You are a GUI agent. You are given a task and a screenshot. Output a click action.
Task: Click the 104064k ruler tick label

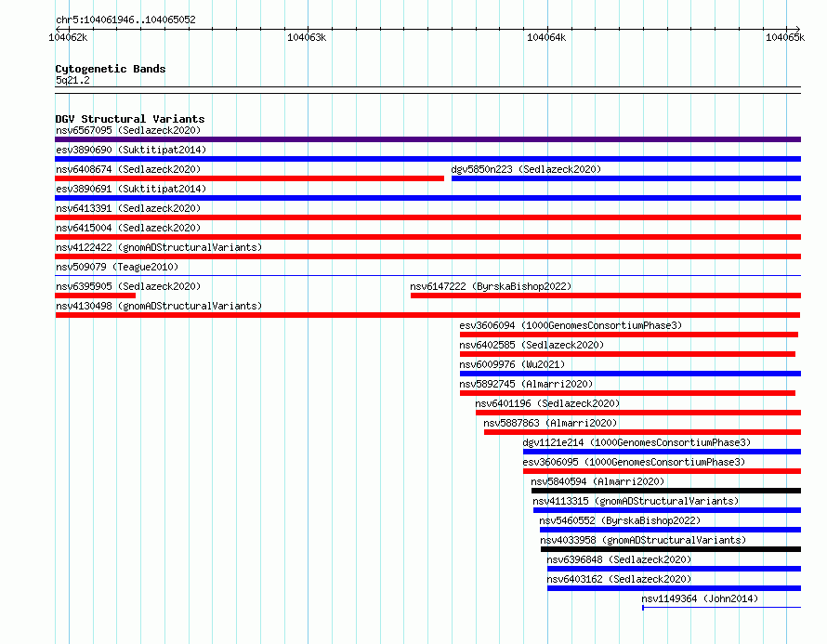546,37
